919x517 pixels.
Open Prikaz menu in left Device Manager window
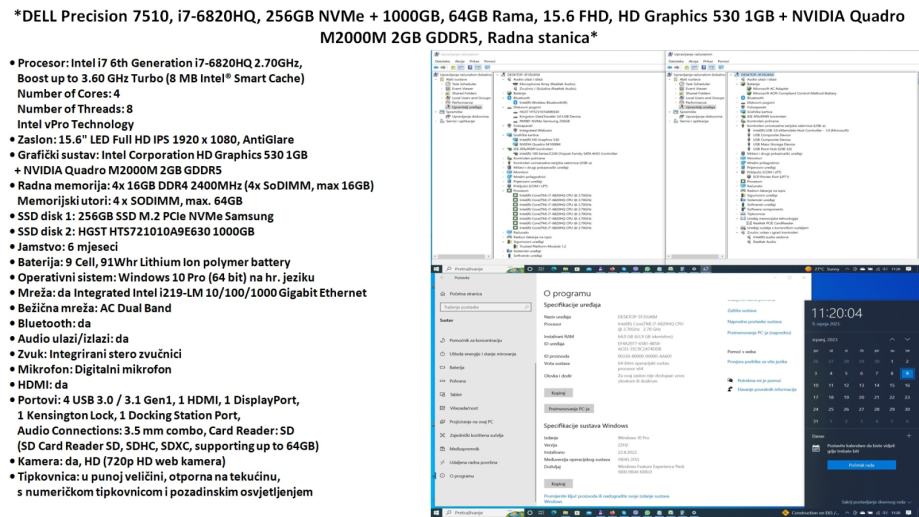474,61
